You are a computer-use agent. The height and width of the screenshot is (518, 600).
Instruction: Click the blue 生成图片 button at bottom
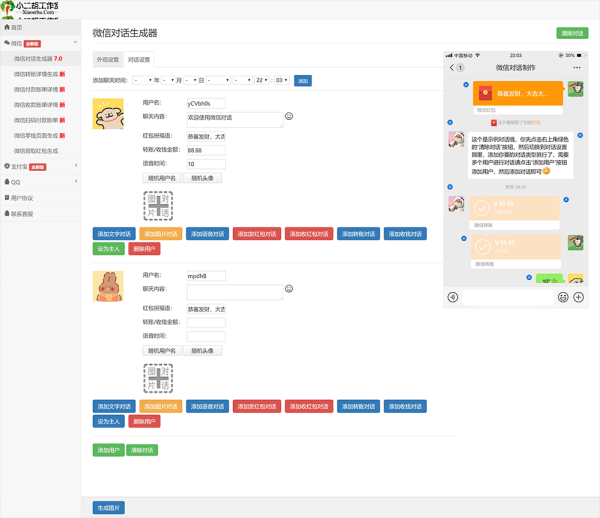[109, 508]
